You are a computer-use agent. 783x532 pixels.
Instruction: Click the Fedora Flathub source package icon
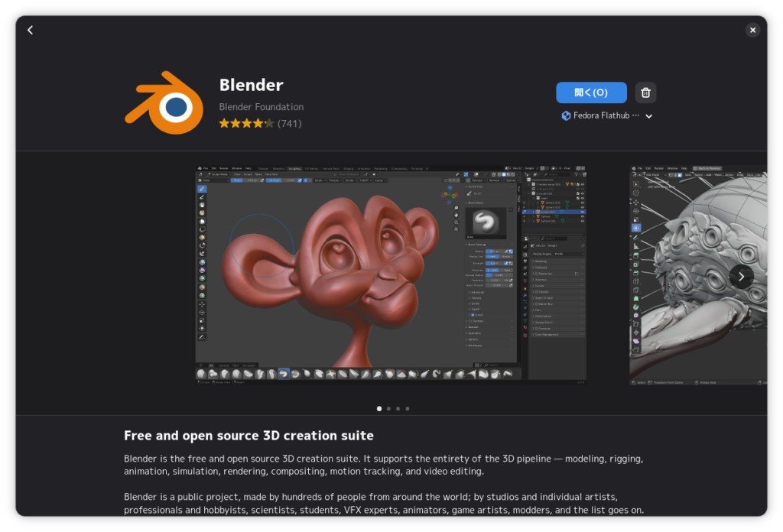click(566, 116)
